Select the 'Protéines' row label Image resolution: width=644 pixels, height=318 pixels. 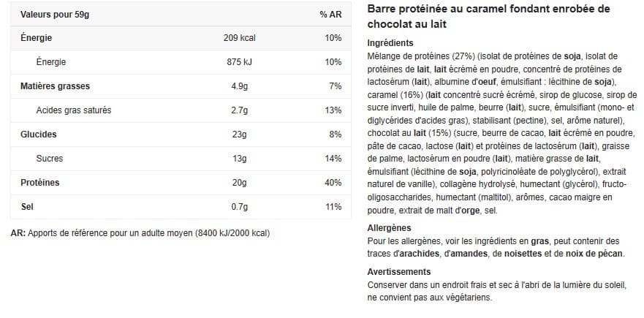coord(40,183)
